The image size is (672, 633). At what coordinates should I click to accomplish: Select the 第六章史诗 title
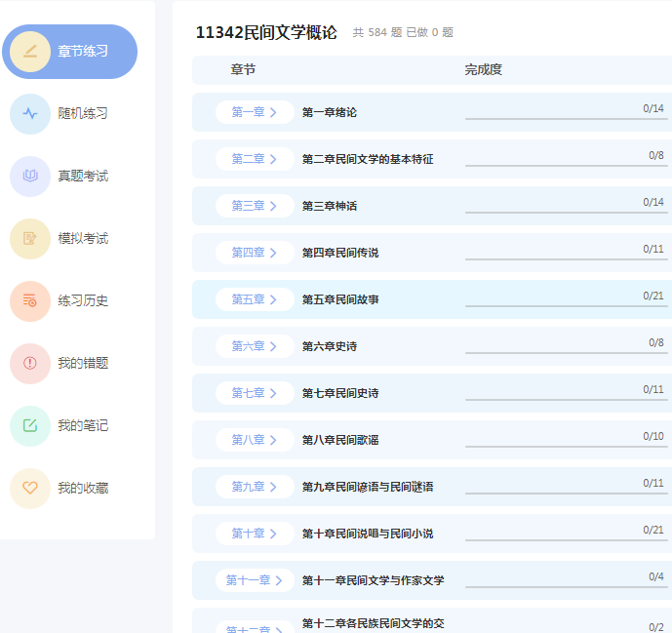330,346
